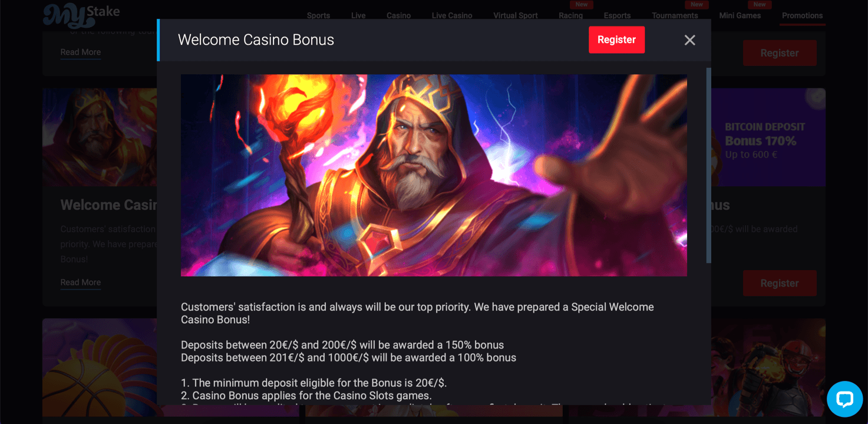Click Register on the Bitcoin Deposit card
The height and width of the screenshot is (424, 868).
pos(780,283)
